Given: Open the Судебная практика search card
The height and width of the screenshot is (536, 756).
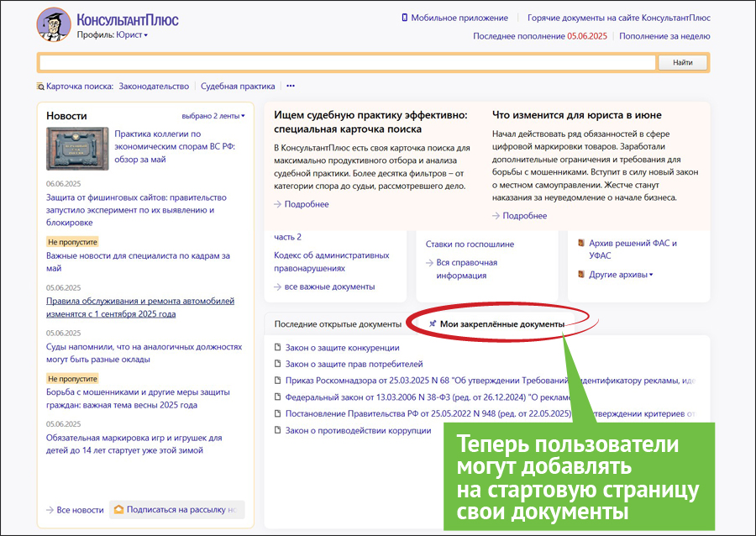Looking at the screenshot, I should (238, 86).
